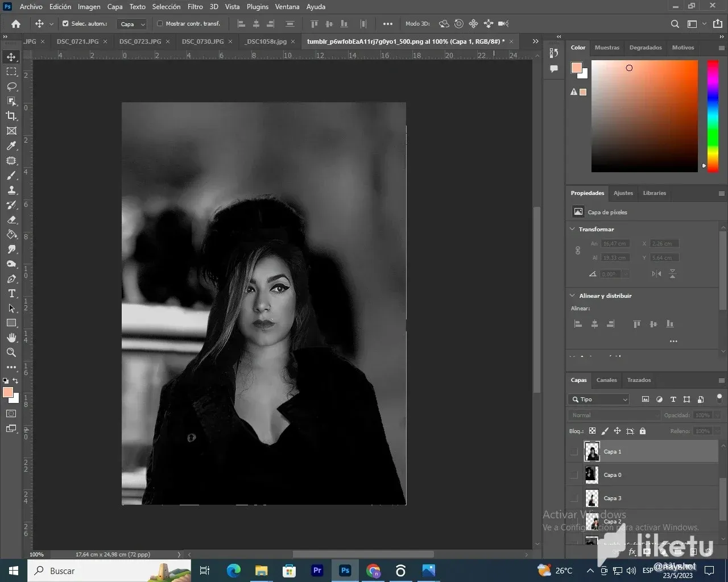This screenshot has width=728, height=582.
Task: Toggle lock transparent pixels in Capas panel
Action: coord(592,431)
